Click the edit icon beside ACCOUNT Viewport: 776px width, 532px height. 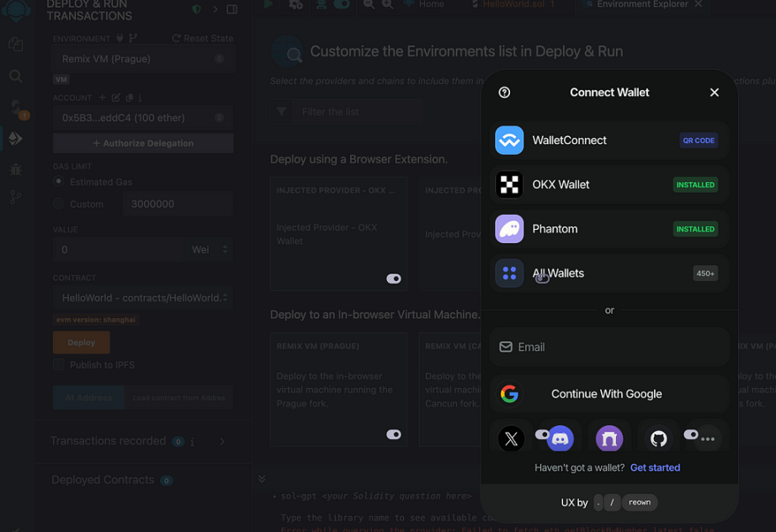point(116,98)
